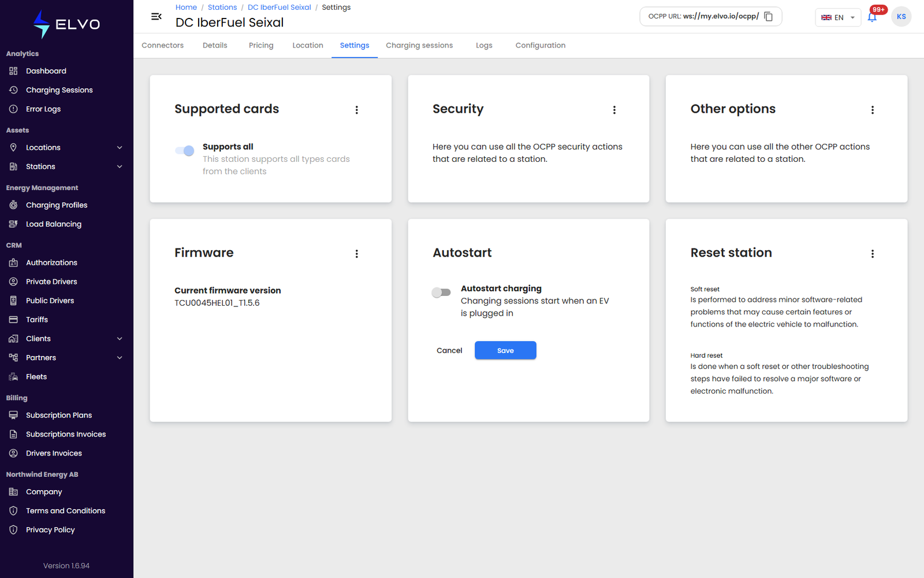Image resolution: width=924 pixels, height=578 pixels.
Task: Click the Locations pin icon
Action: click(13, 147)
